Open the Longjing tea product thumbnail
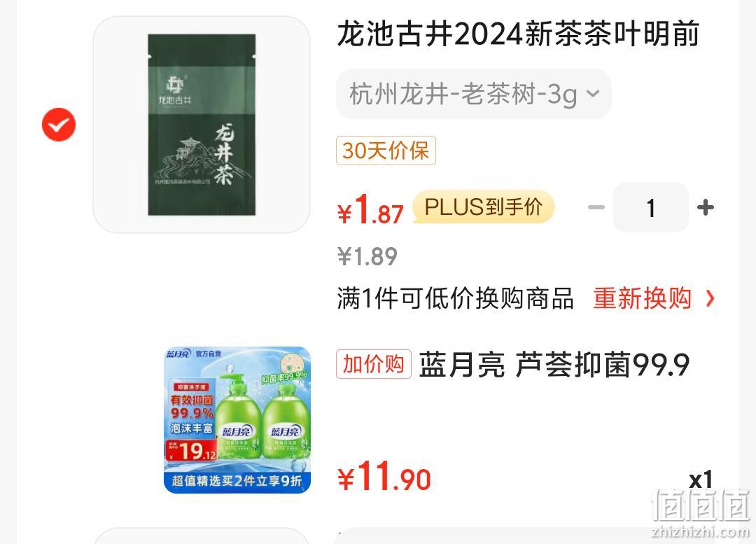This screenshot has width=756, height=544. [202, 125]
